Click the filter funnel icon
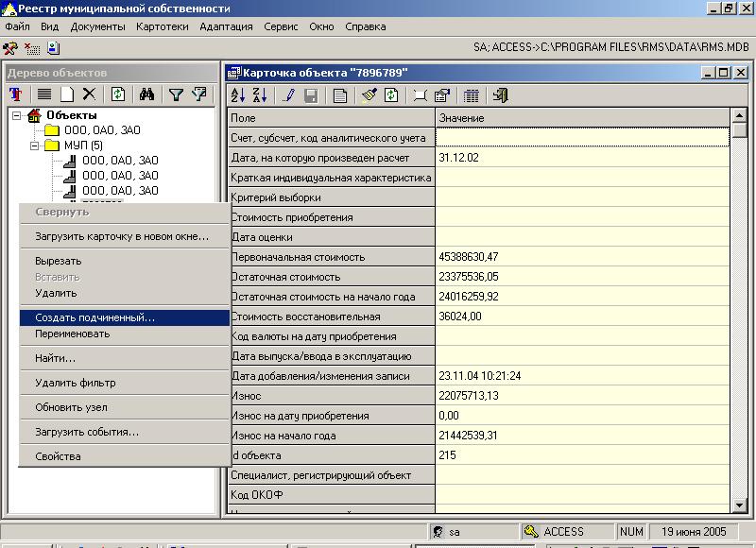Viewport: 756px width, 548px height. pos(176,94)
